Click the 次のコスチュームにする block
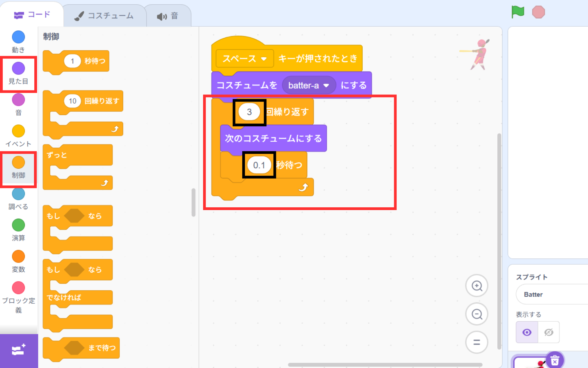The image size is (588, 368). coord(273,138)
